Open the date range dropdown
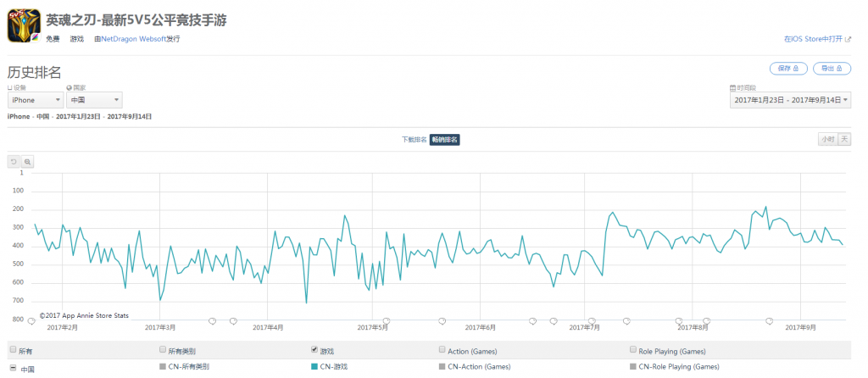The image size is (868, 378). click(x=791, y=100)
